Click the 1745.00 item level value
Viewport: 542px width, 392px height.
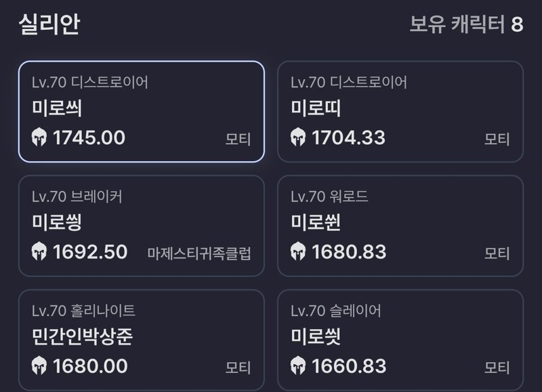89,137
